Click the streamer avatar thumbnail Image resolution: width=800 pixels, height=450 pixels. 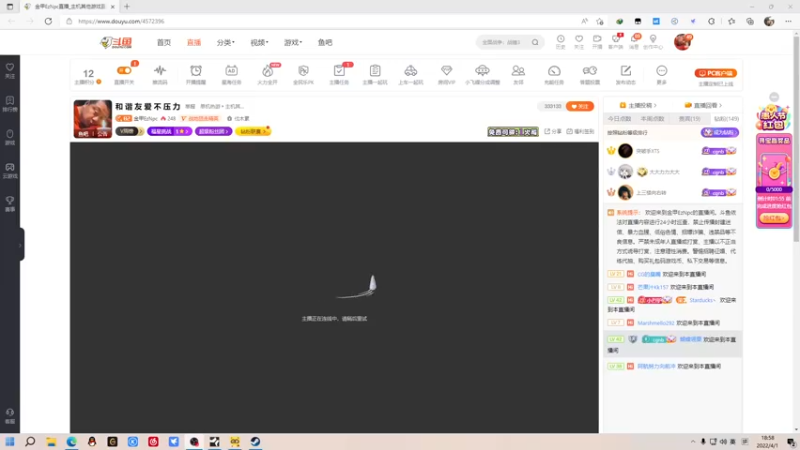point(92,119)
